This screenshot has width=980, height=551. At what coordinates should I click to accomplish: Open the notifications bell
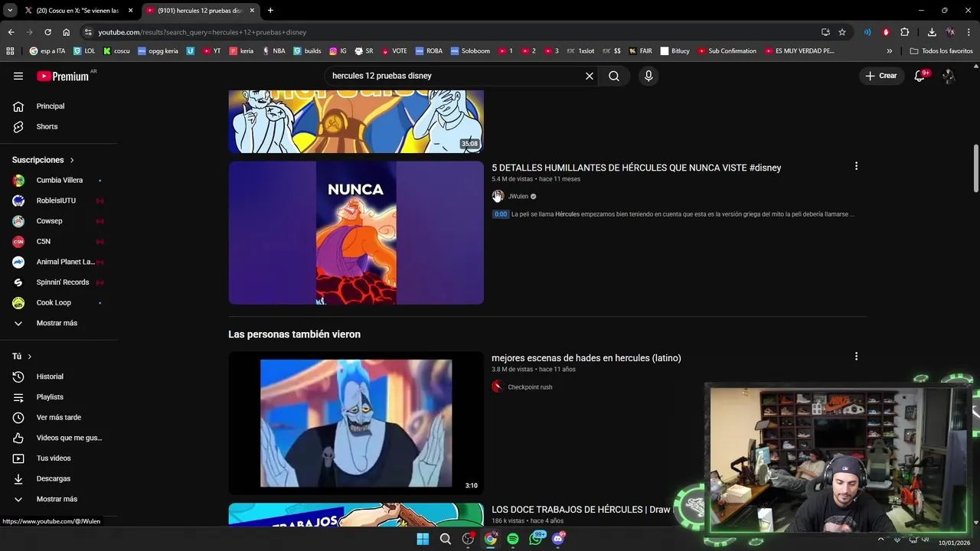pos(920,76)
